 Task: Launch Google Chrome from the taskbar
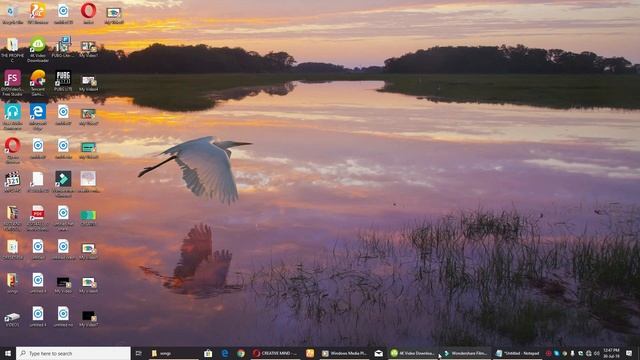coord(241,353)
